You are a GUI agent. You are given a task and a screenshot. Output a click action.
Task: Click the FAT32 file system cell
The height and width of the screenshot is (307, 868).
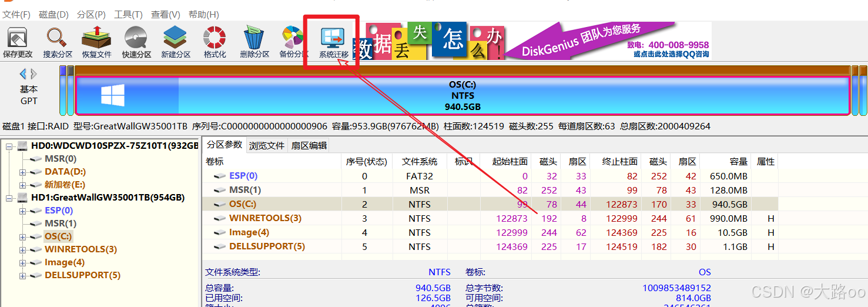pyautogui.click(x=420, y=176)
